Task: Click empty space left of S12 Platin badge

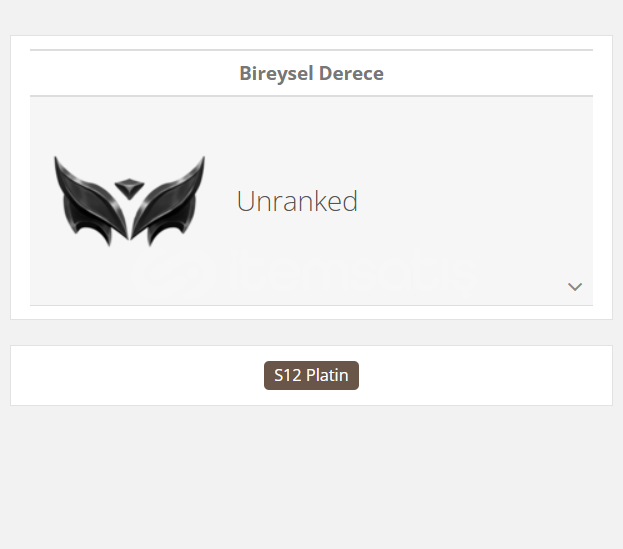Action: click(x=130, y=376)
